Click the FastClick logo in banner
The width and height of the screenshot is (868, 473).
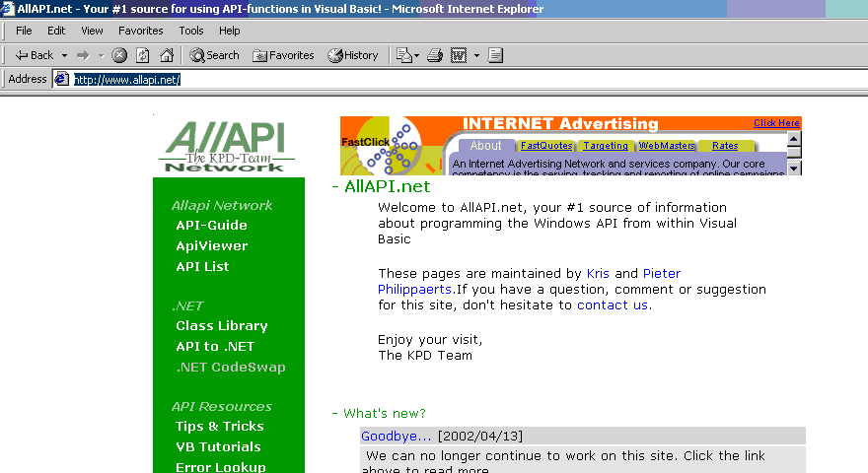[383, 146]
